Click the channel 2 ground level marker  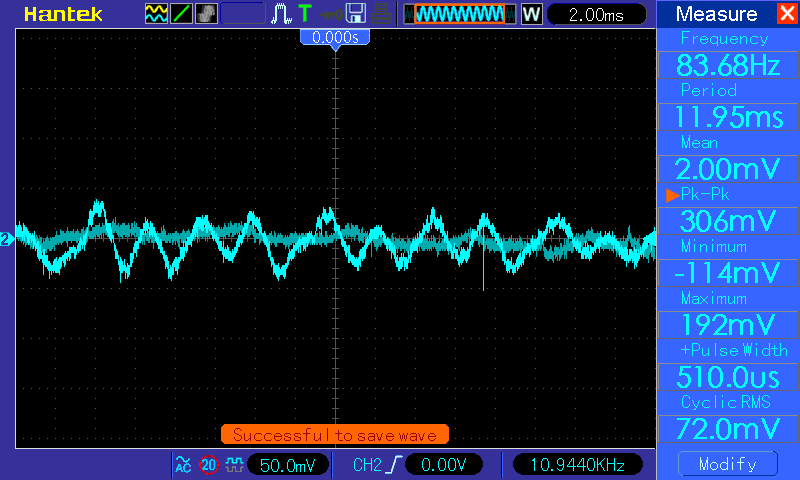(7, 239)
